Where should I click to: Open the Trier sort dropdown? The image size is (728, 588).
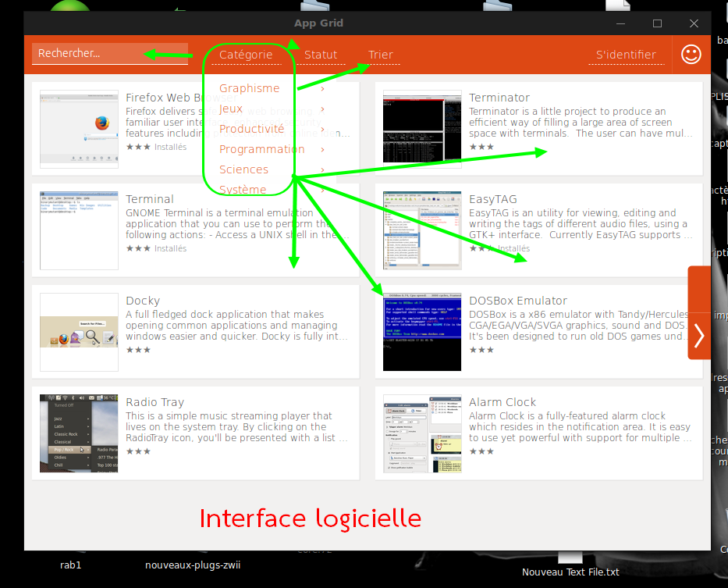381,55
